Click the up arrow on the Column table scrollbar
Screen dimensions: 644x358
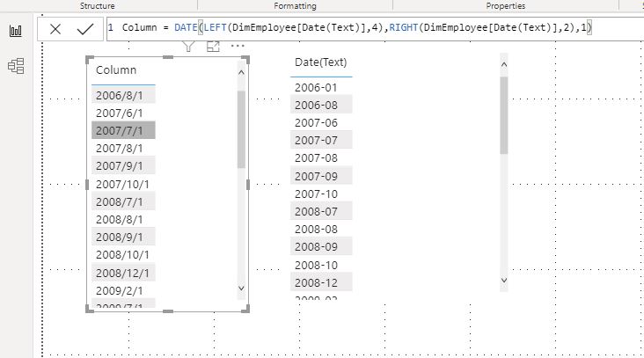point(241,72)
